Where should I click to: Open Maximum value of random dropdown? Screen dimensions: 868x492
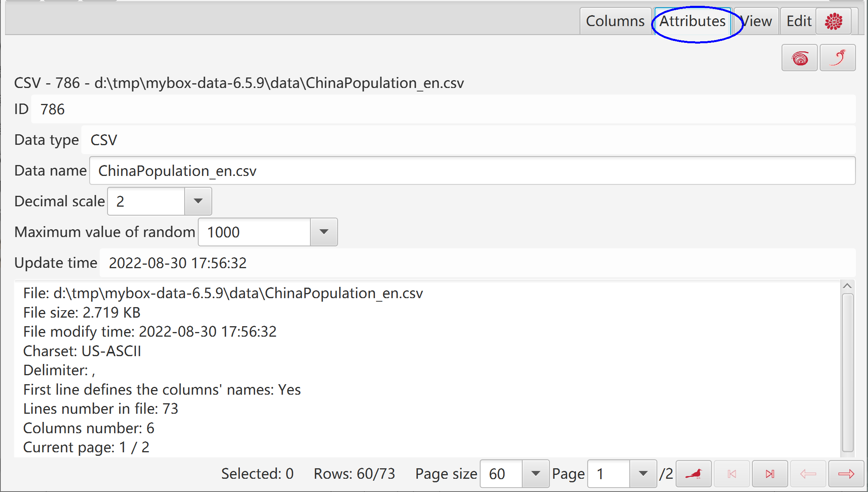(324, 232)
